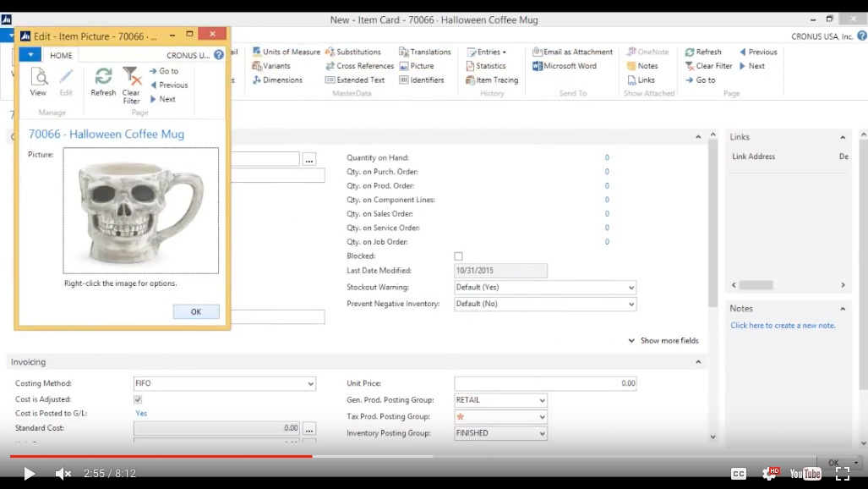Open Item Tracing in the ribbon

(492, 80)
